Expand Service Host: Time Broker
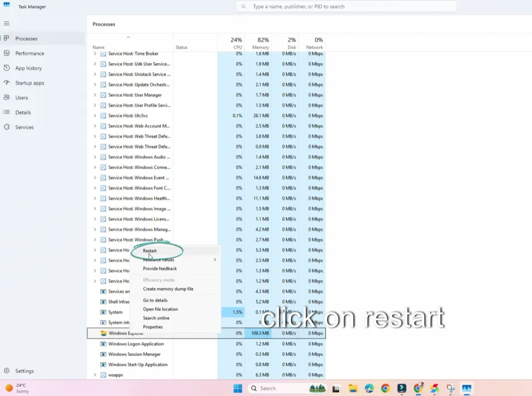Image resolution: width=532 pixels, height=396 pixels. (95, 54)
